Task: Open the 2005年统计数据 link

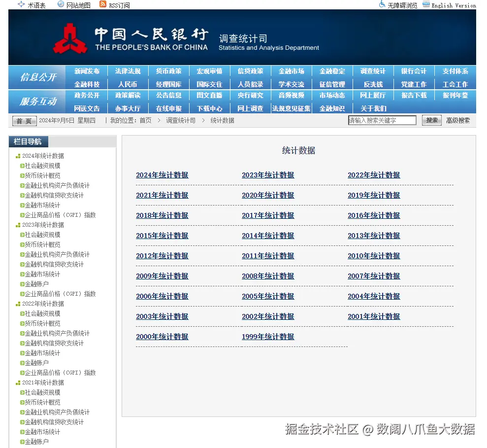Action: click(268, 297)
